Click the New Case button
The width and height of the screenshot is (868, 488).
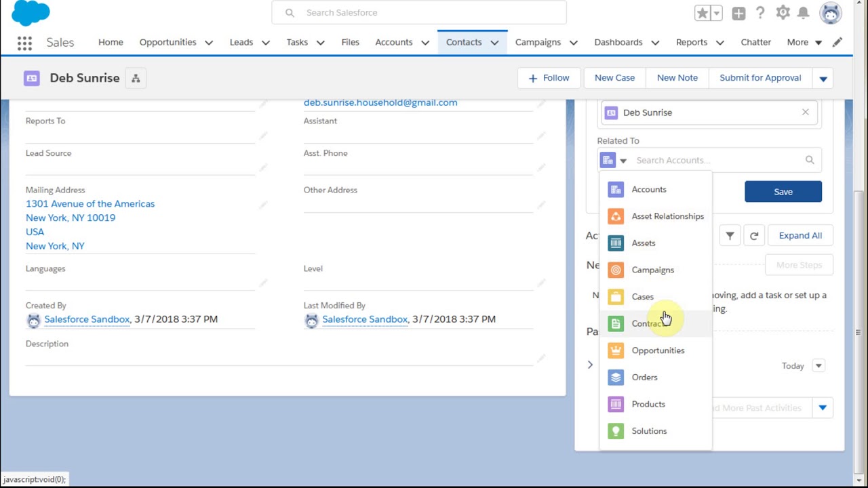click(x=614, y=78)
